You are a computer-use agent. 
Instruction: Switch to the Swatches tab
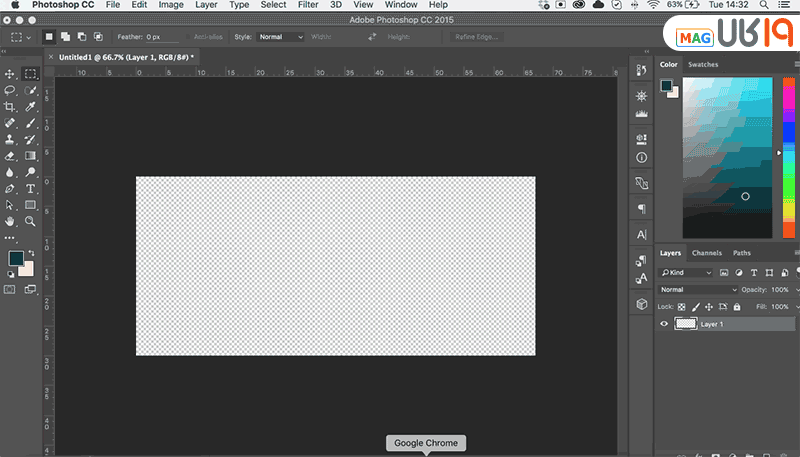click(x=703, y=64)
